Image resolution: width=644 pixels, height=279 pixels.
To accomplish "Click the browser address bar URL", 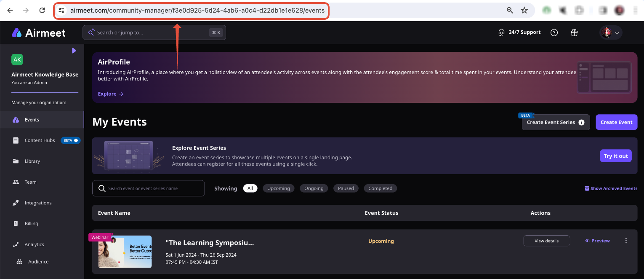I will click(197, 11).
